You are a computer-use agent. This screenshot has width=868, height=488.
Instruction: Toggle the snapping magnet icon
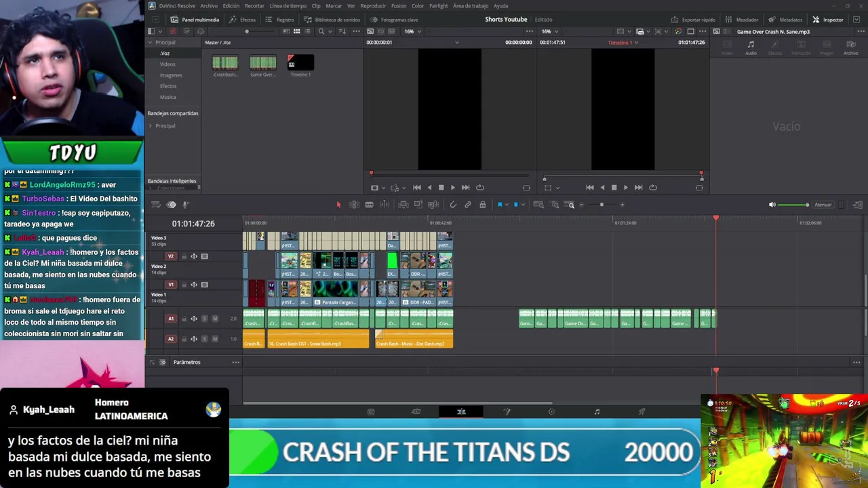(453, 205)
